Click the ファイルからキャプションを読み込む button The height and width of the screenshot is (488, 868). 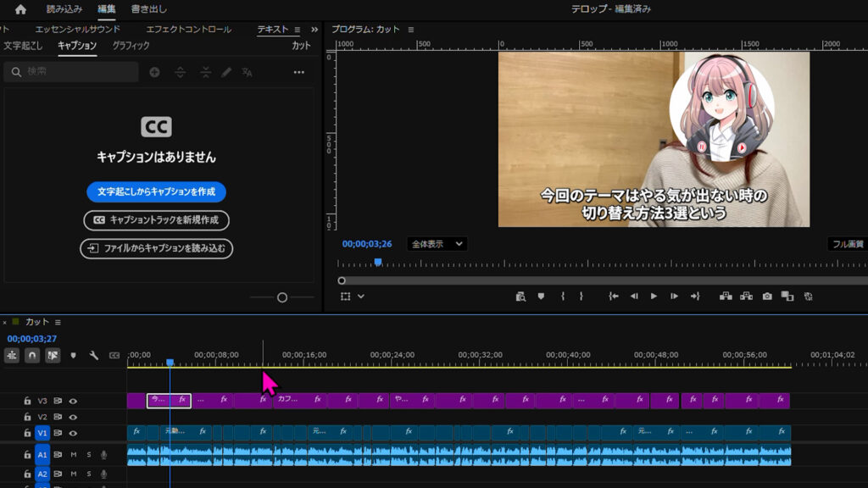tap(156, 249)
